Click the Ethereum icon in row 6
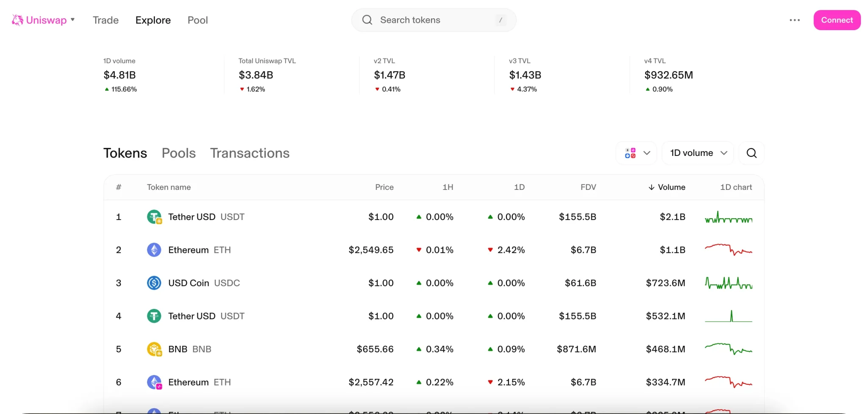The height and width of the screenshot is (414, 868). (154, 382)
